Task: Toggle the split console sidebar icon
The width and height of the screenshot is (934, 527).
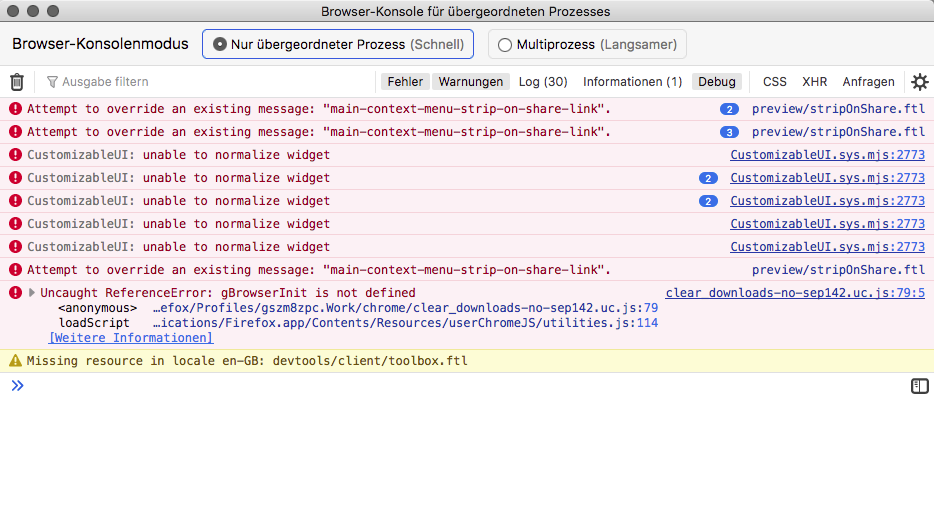Action: point(920,386)
